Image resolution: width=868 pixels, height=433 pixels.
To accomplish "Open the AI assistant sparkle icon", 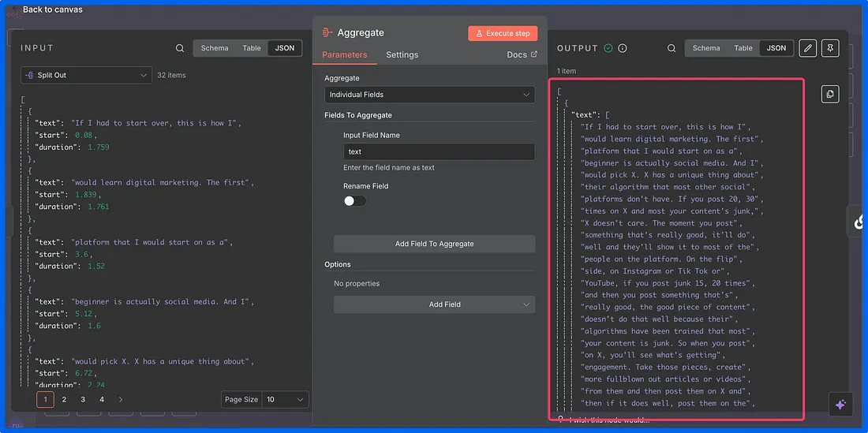I will tap(840, 404).
